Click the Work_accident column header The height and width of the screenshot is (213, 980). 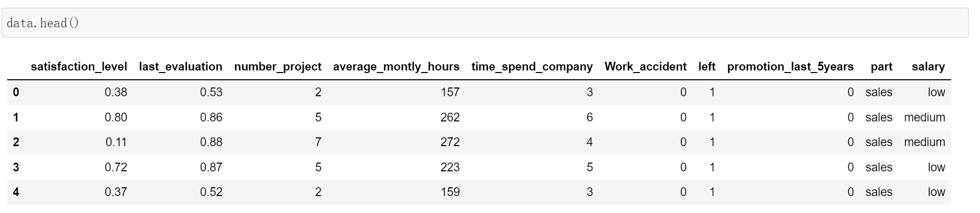[x=645, y=67]
